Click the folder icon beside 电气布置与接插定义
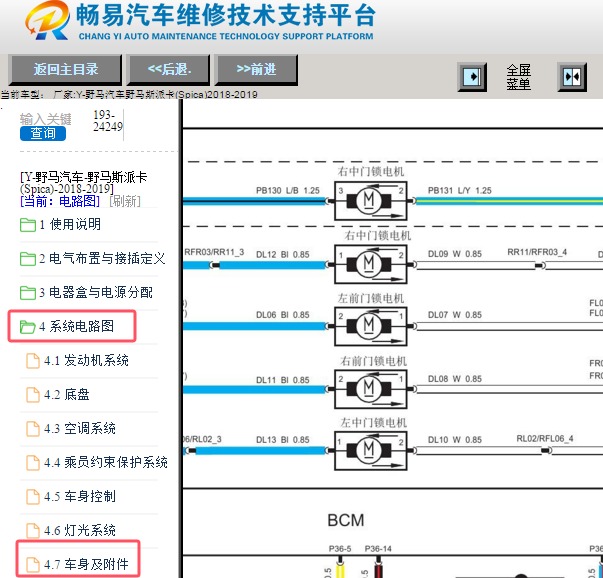Screen dimensions: 603x578 pyautogui.click(x=28, y=259)
